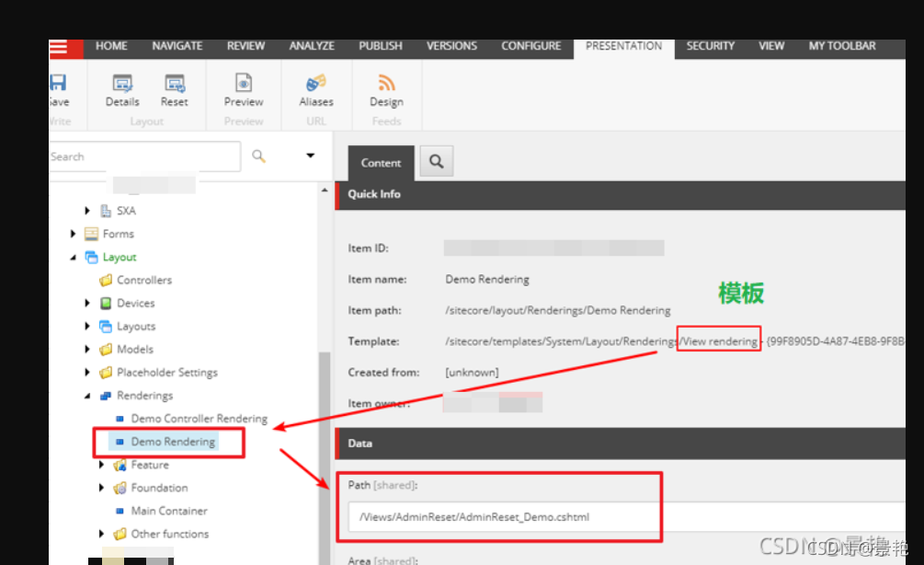Click the Devices item icon
Image resolution: width=924 pixels, height=565 pixels.
click(x=106, y=303)
